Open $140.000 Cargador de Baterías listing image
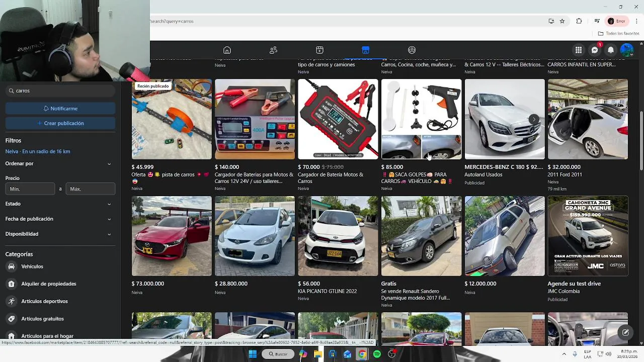The image size is (644, 362). [x=255, y=119]
